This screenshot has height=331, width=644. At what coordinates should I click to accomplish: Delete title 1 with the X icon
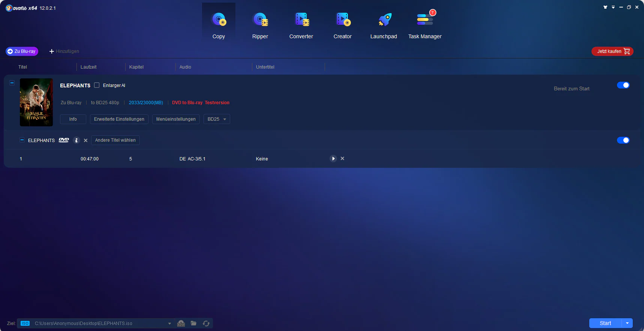point(342,159)
